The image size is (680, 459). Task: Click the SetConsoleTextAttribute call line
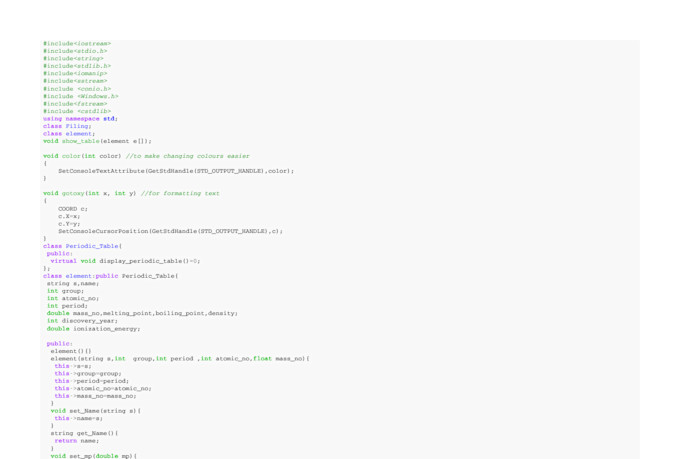176,171
